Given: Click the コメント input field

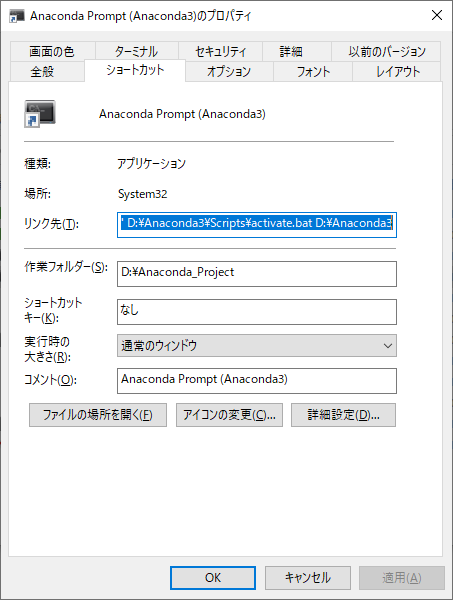Looking at the screenshot, I should click(257, 381).
